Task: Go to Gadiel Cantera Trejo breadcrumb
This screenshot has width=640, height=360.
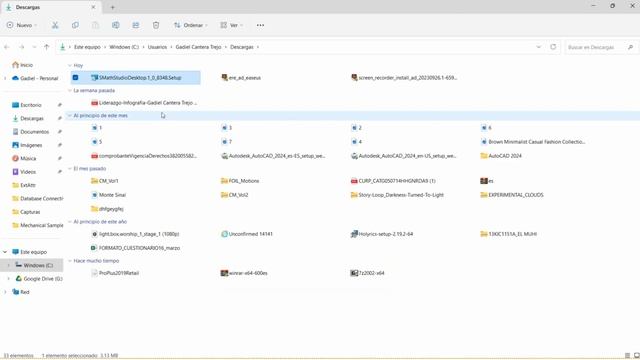Action: pyautogui.click(x=198, y=47)
